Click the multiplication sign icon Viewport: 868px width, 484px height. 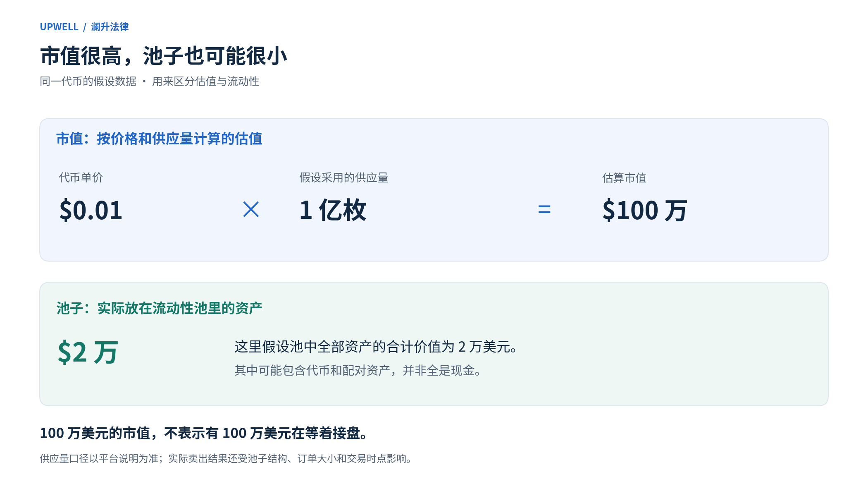(x=251, y=209)
